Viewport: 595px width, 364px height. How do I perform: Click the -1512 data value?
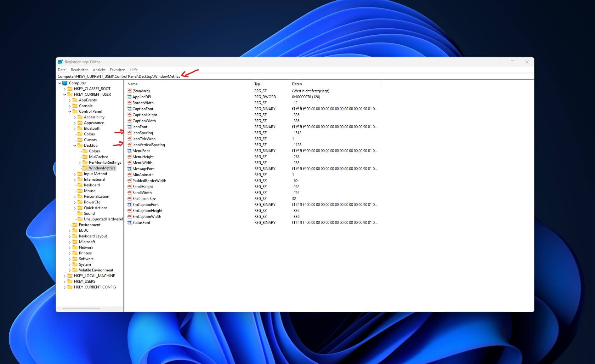(x=297, y=133)
